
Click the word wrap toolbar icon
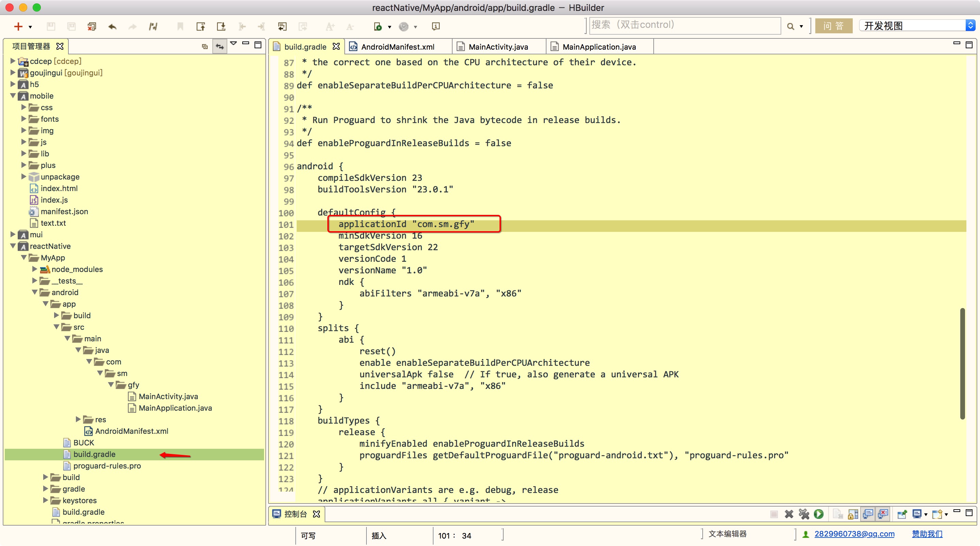coord(282,26)
